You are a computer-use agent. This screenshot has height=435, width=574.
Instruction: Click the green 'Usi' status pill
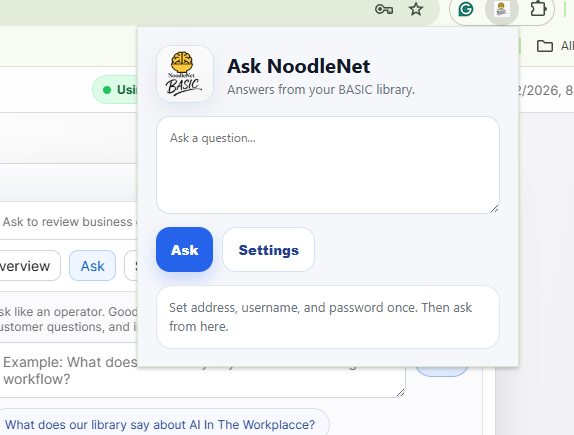coord(115,90)
